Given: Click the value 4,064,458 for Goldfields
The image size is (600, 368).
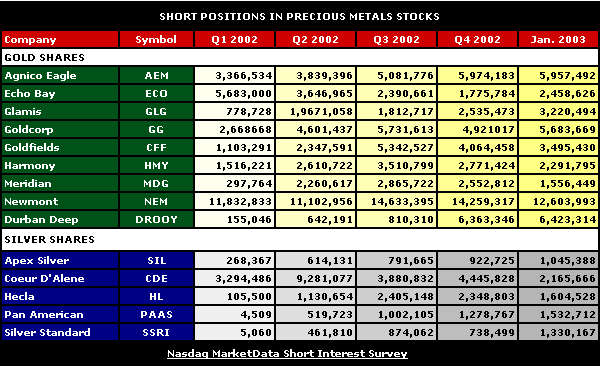Looking at the screenshot, I should (x=487, y=148).
